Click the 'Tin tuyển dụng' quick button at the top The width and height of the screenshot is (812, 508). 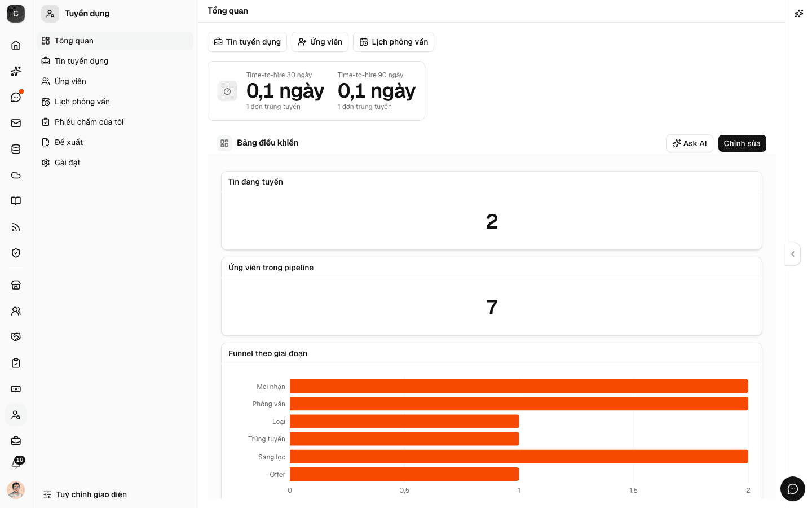pyautogui.click(x=247, y=42)
